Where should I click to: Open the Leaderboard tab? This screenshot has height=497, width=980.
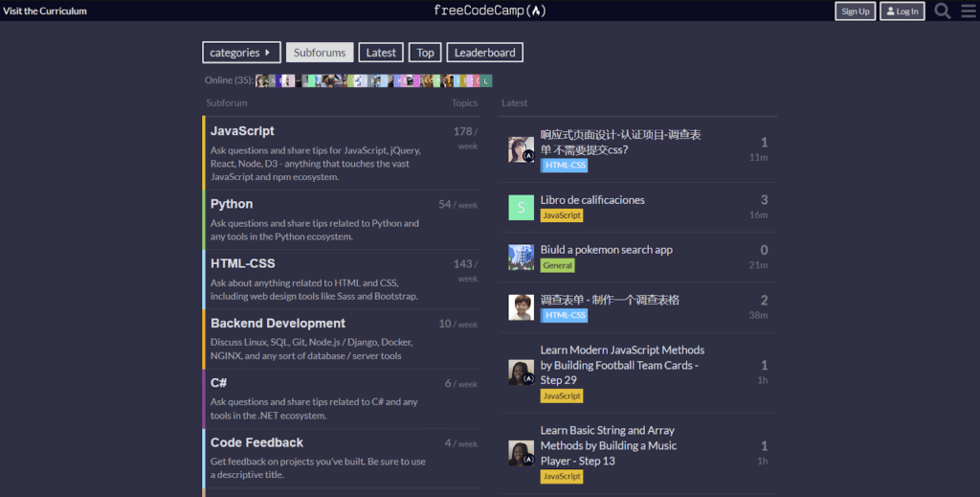484,53
